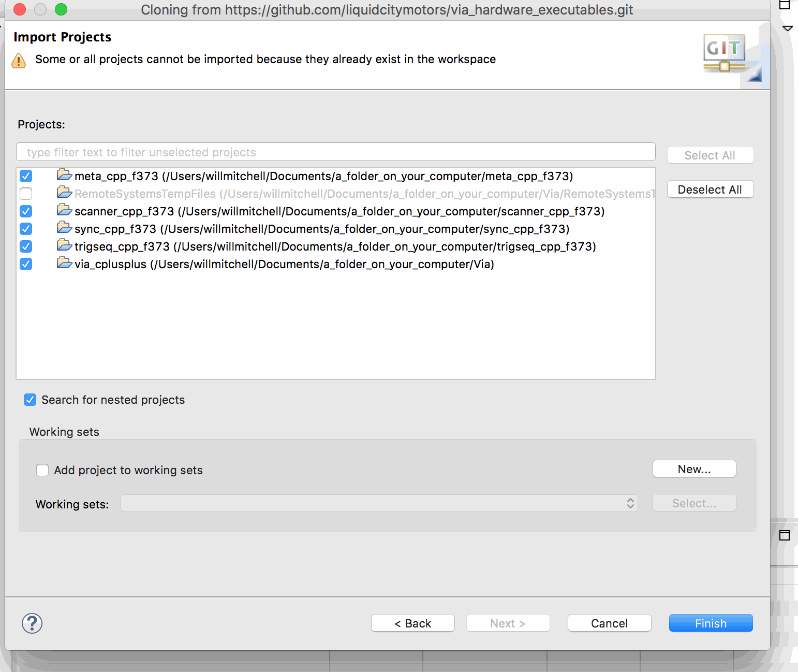
Task: Create a new working set via New button
Action: point(694,469)
